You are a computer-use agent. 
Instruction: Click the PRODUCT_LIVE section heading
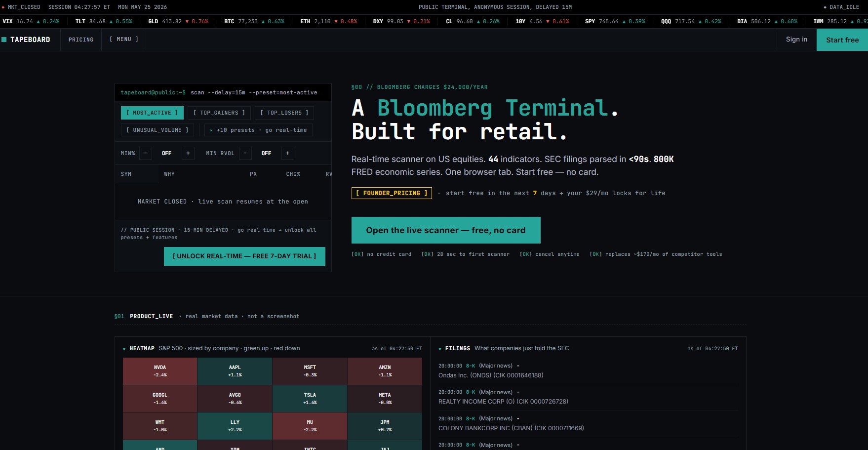[x=151, y=316]
